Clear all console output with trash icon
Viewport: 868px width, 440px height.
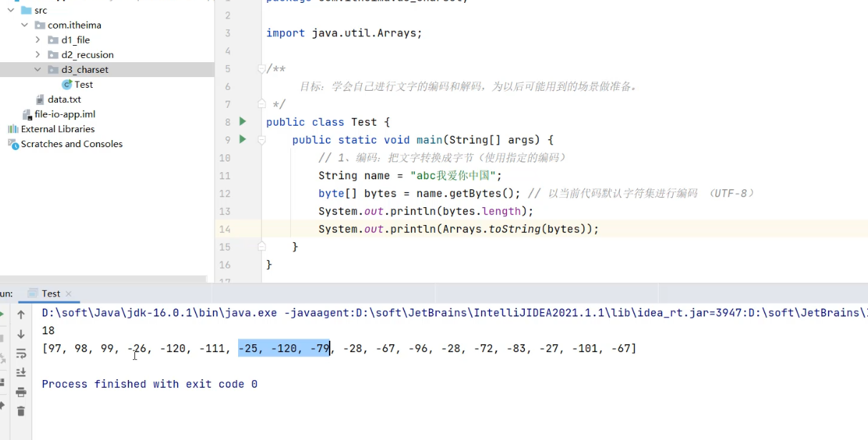pyautogui.click(x=21, y=411)
